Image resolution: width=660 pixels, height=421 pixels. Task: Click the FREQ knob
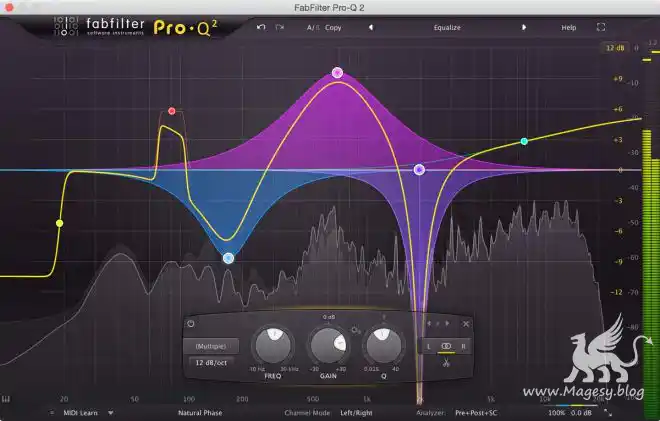pyautogui.click(x=273, y=346)
